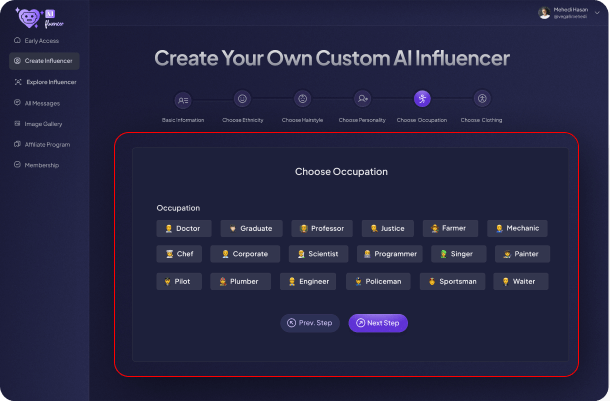Select the Pilot occupation chip
The height and width of the screenshot is (401, 610).
(179, 281)
